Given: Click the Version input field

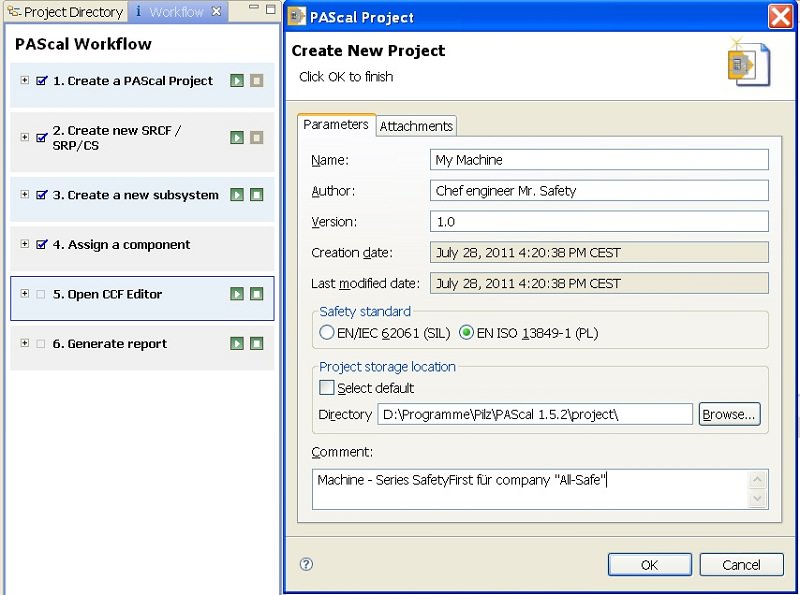Looking at the screenshot, I should 599,221.
